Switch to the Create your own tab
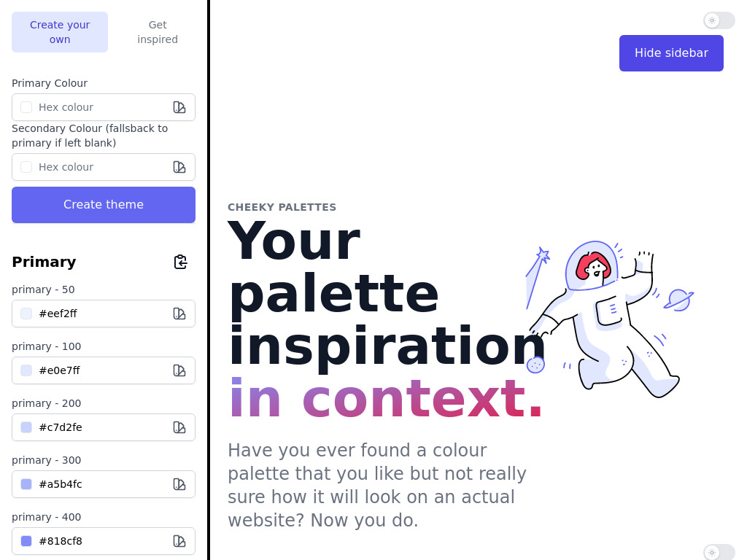747x560 pixels. [60, 32]
